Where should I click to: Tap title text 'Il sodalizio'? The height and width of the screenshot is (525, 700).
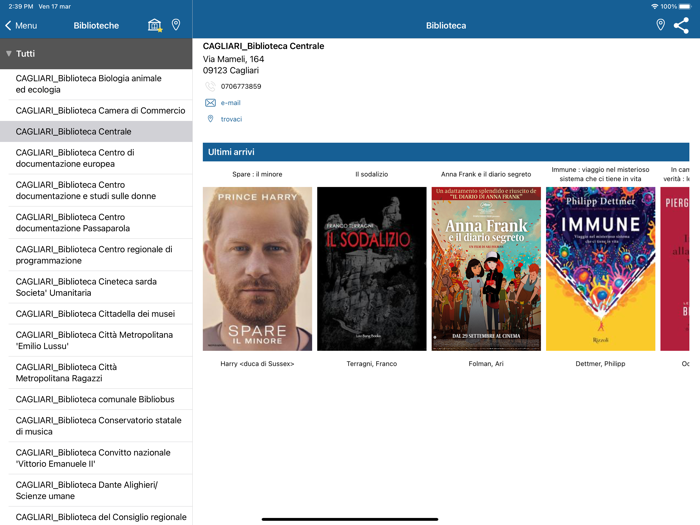[371, 174]
